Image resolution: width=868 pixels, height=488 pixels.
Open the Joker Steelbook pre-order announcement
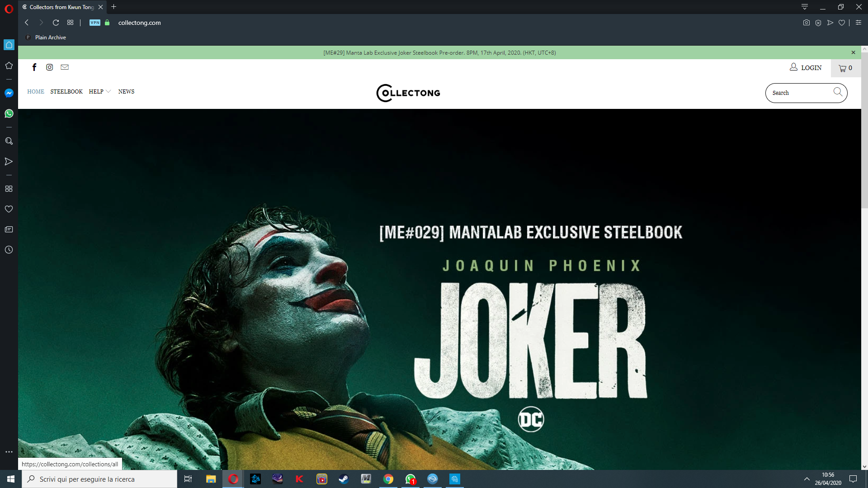(x=439, y=53)
